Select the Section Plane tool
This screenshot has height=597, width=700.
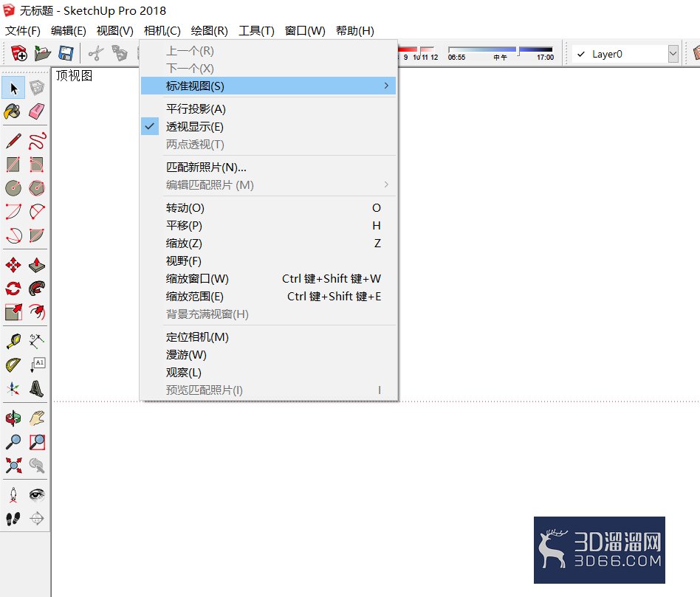pyautogui.click(x=37, y=519)
